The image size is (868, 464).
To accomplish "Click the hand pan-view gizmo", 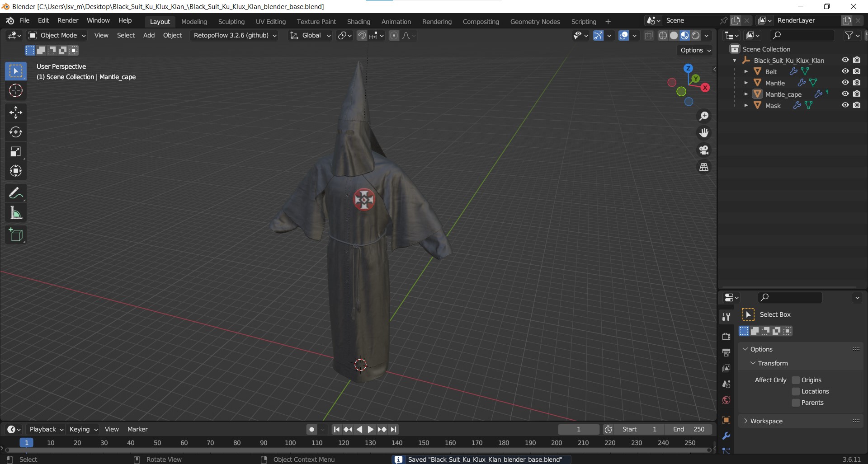I will [704, 133].
